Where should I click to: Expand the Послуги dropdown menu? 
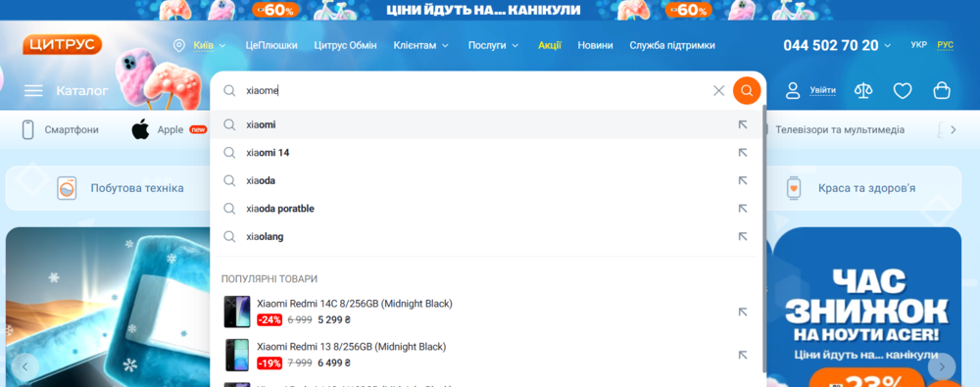click(493, 45)
